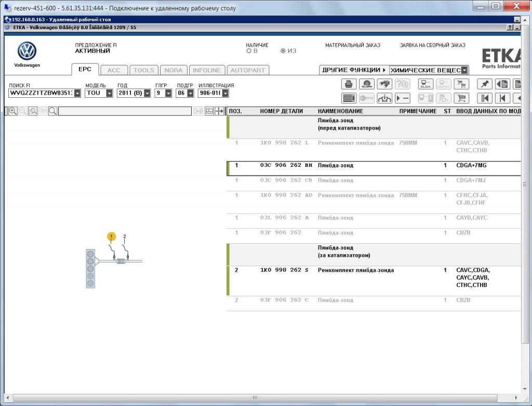Click the document with left arrow icon
The width and height of the screenshot is (532, 406).
[502, 84]
